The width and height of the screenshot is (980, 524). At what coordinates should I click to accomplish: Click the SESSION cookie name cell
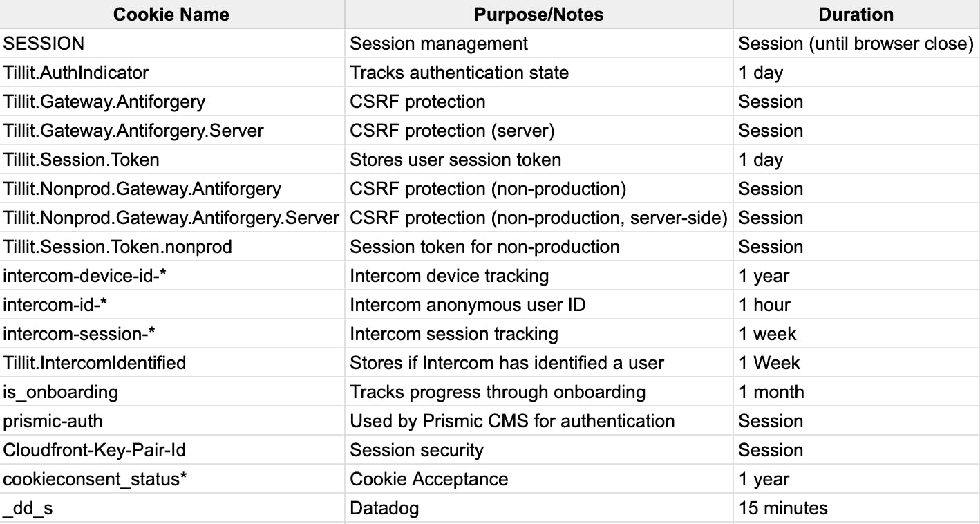pos(172,44)
